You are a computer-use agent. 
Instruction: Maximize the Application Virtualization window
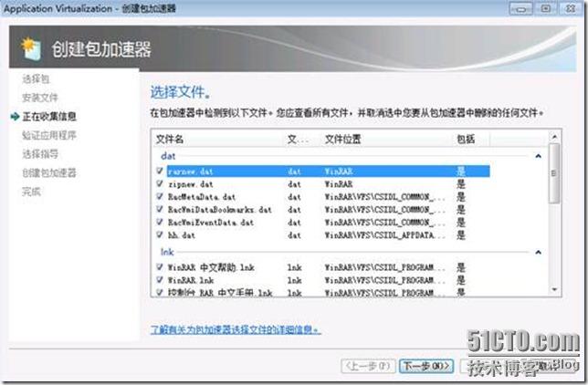pyautogui.click(x=546, y=8)
